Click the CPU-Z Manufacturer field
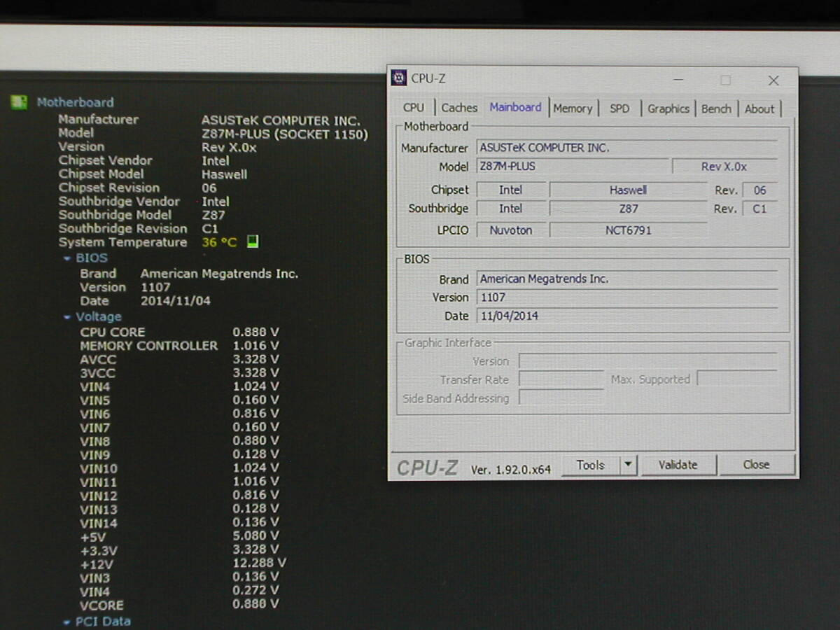Viewport: 840px width, 630px height. click(627, 148)
